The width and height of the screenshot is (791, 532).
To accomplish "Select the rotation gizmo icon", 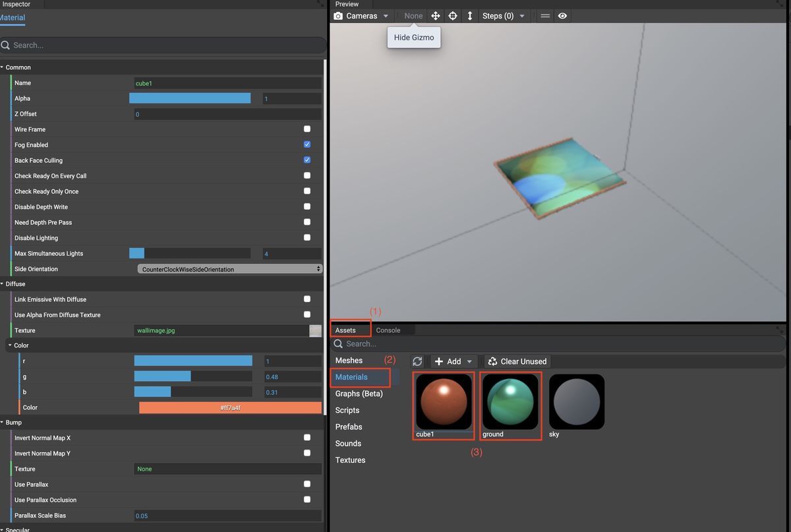I will [452, 15].
